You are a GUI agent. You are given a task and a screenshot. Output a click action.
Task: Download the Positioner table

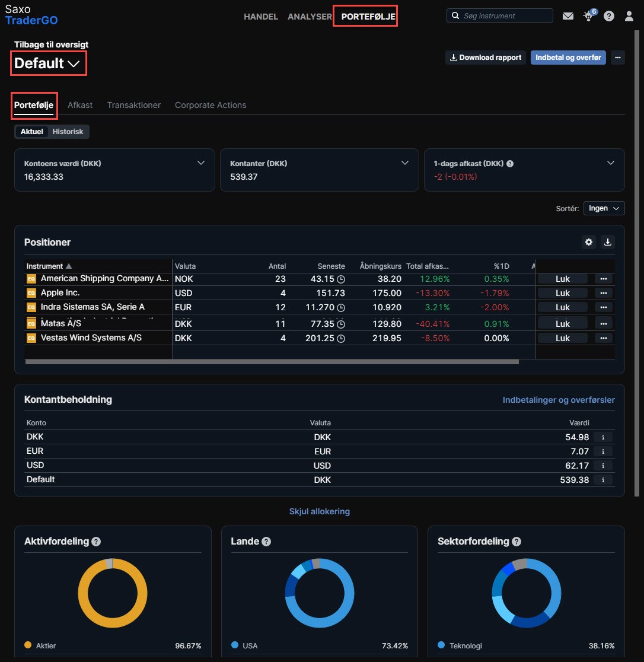[608, 242]
